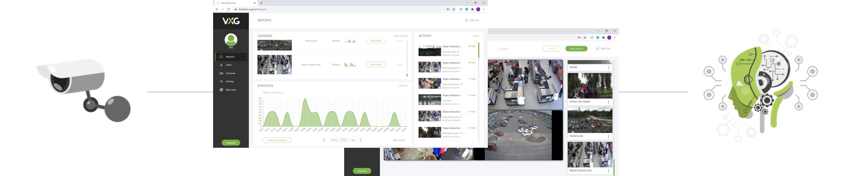Open Map view in the VXG sidebar

tap(231, 90)
